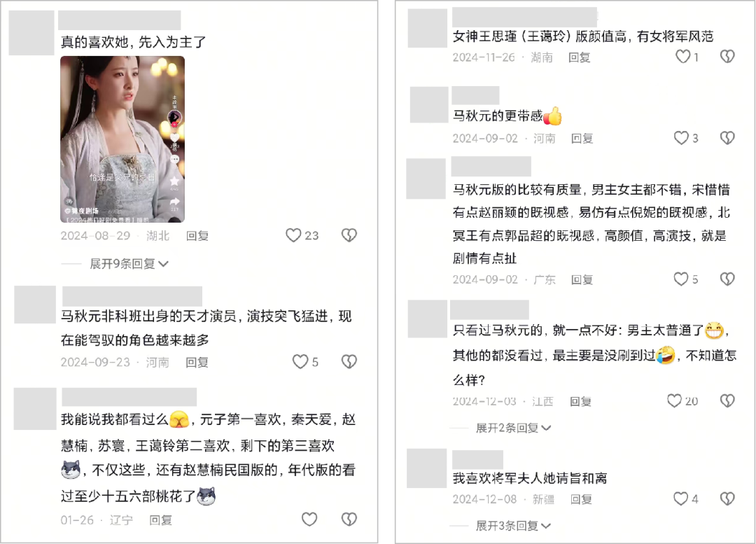Expand 展开9条回复 replies
Image resolution: width=756 pixels, height=544 pixels.
coord(129,264)
